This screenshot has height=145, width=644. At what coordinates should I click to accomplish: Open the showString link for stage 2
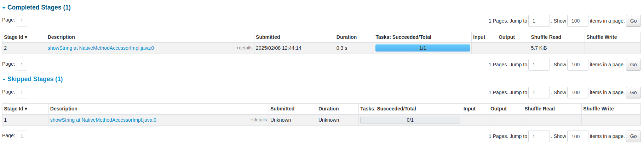click(101, 48)
